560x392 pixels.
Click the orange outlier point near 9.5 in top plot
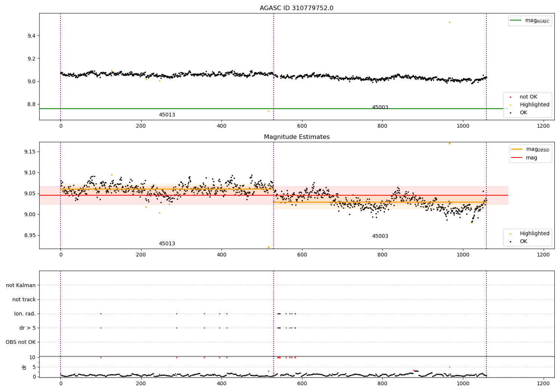coord(449,22)
